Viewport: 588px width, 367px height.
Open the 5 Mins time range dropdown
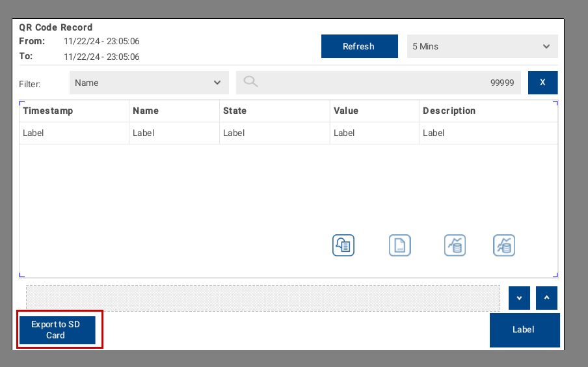(482, 46)
